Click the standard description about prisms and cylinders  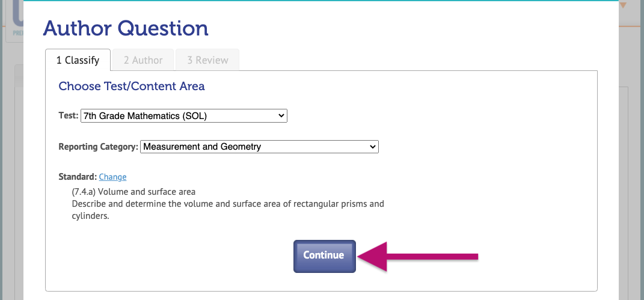point(228,210)
